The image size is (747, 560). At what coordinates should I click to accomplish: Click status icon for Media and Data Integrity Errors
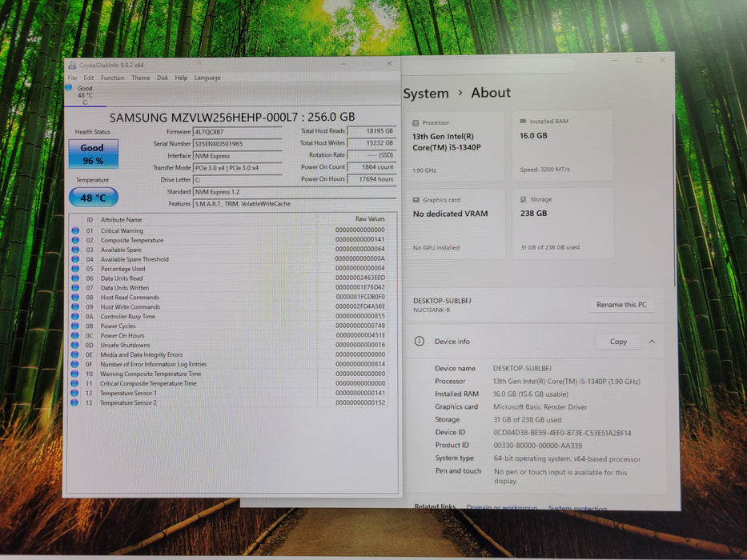point(74,354)
